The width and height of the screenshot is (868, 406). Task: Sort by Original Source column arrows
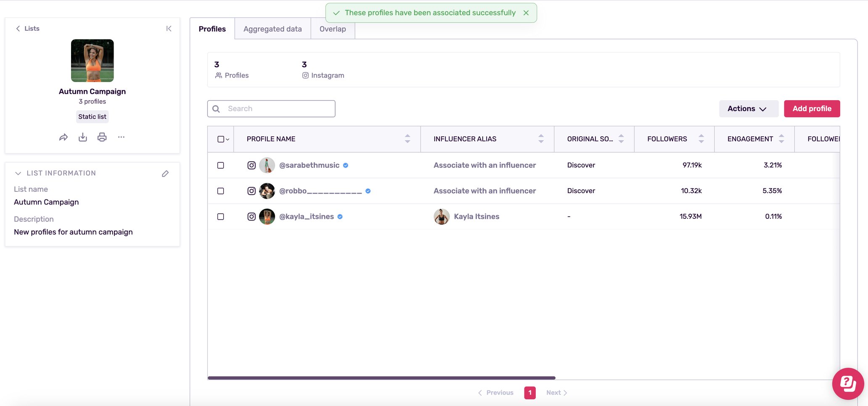point(621,139)
